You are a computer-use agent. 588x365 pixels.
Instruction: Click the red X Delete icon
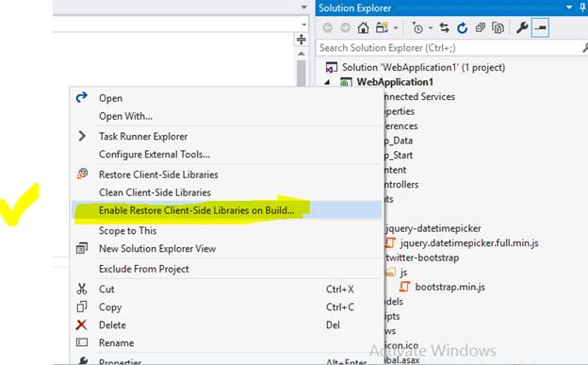click(81, 324)
